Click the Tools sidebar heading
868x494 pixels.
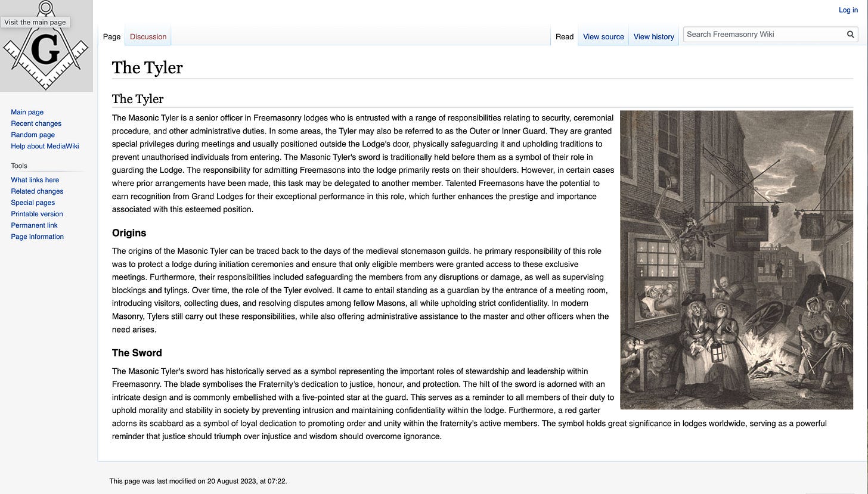[19, 166]
